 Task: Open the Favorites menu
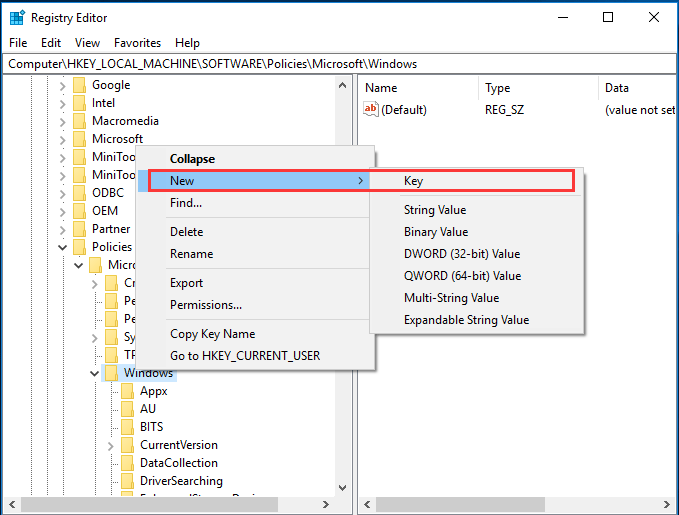pyautogui.click(x=137, y=43)
